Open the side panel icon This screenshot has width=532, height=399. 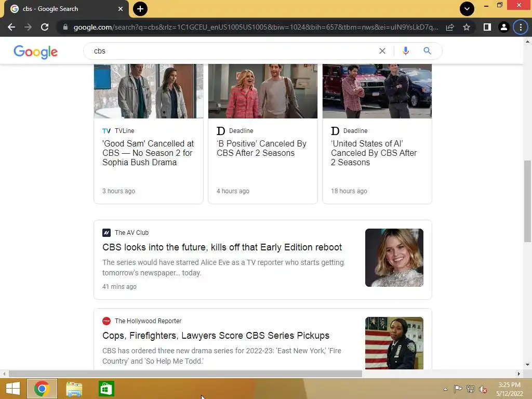[487, 27]
